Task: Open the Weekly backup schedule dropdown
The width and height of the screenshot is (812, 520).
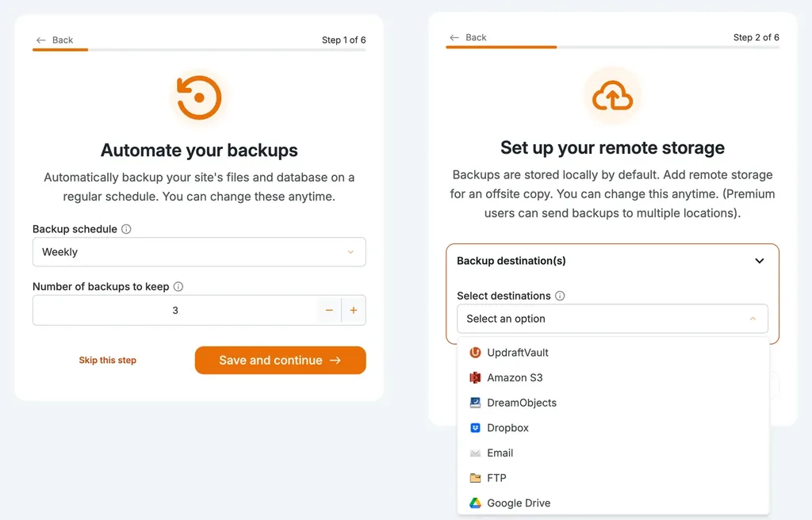Action: pos(199,252)
